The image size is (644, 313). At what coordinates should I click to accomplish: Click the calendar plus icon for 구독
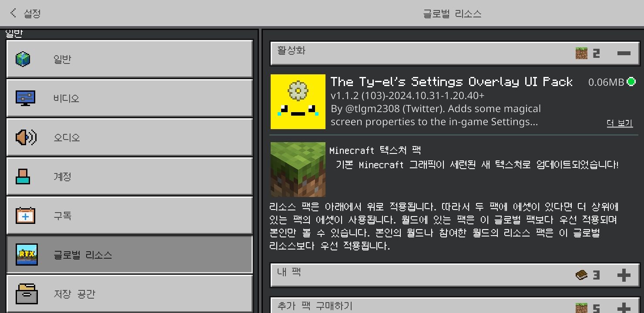pyautogui.click(x=25, y=216)
